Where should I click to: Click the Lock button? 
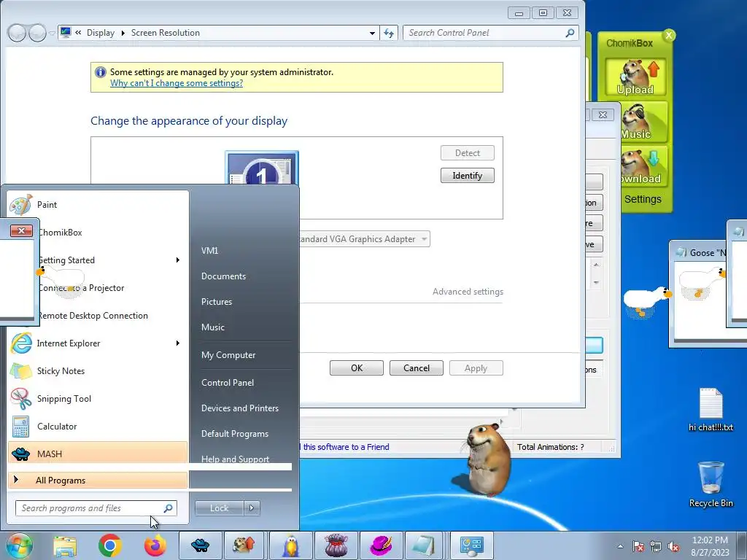pos(219,508)
